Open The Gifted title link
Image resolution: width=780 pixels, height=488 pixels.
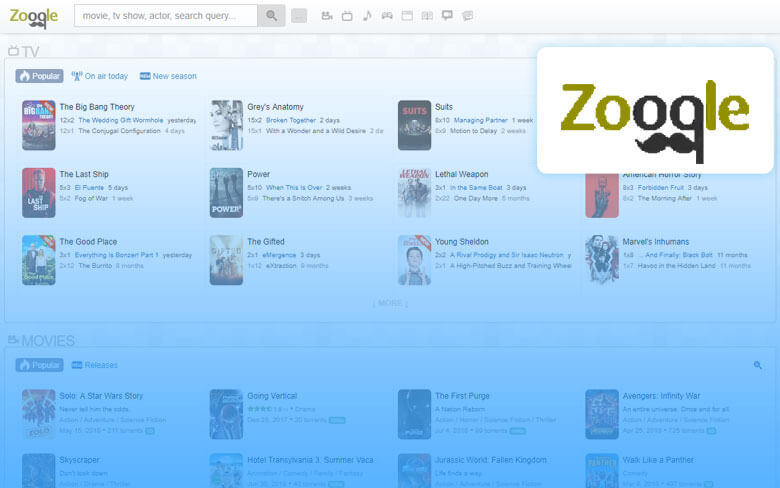[266, 242]
